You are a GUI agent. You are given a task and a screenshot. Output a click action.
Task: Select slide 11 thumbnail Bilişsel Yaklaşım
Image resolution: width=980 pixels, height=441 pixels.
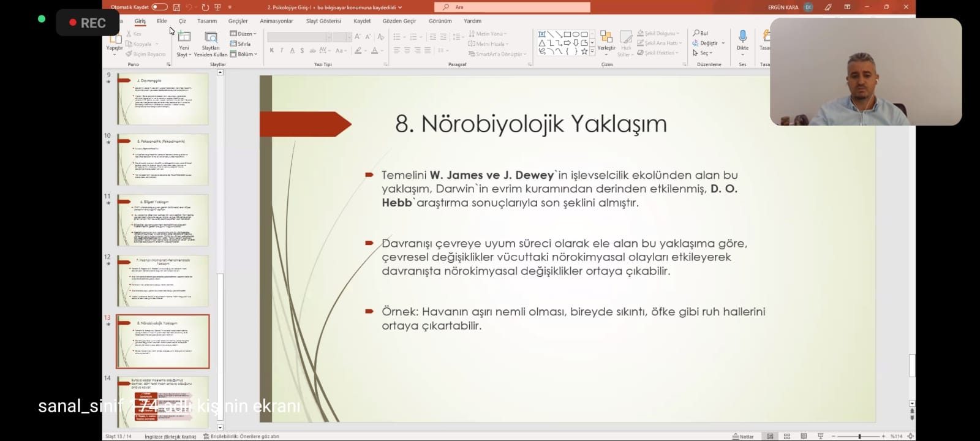(162, 220)
